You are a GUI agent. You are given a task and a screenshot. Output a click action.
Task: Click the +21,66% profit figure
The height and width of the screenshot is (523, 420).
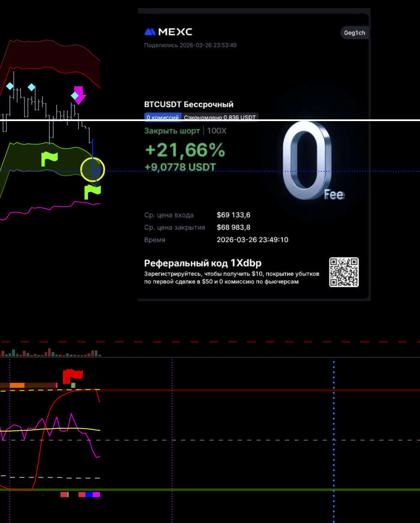pos(185,150)
